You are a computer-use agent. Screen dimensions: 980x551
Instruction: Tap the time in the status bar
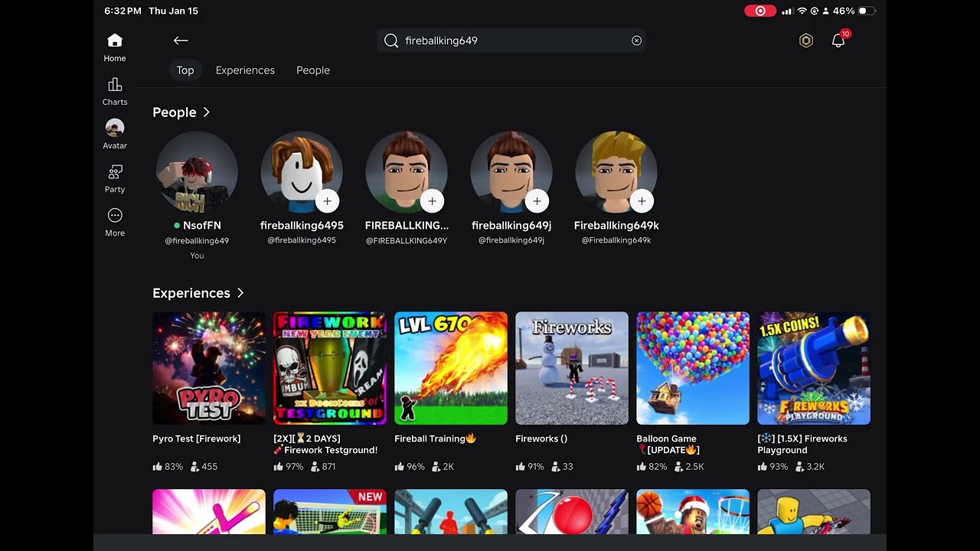click(x=122, y=11)
